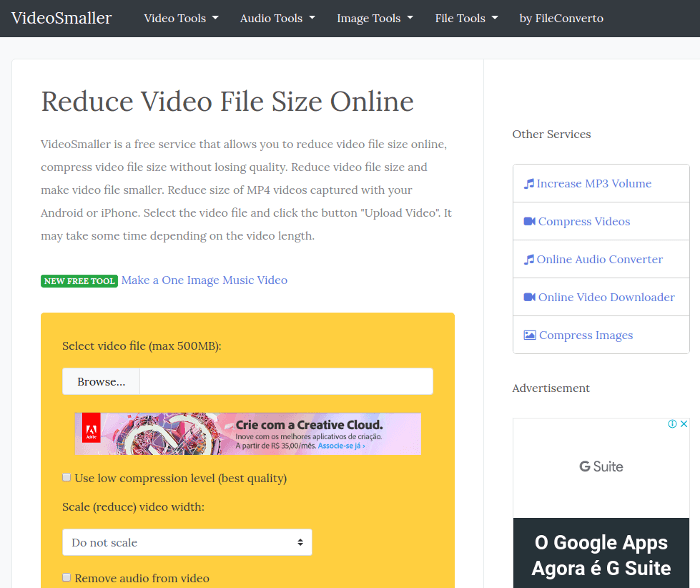Viewport: 700px width, 588px height.
Task: Click music note icon beside Increase MP3 Volume
Action: tap(529, 183)
